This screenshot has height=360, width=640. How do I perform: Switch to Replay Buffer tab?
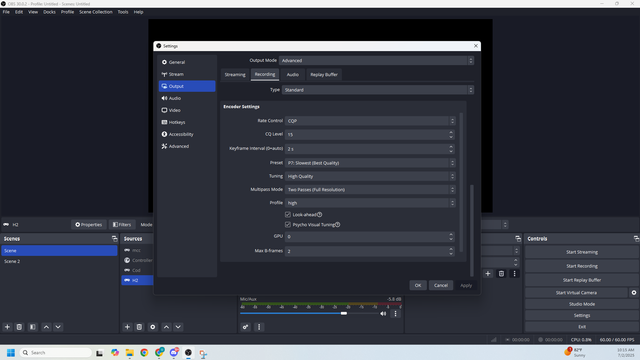point(324,75)
